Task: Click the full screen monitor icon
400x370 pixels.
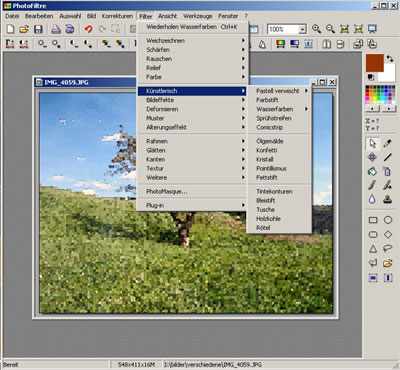Action: (x=372, y=29)
